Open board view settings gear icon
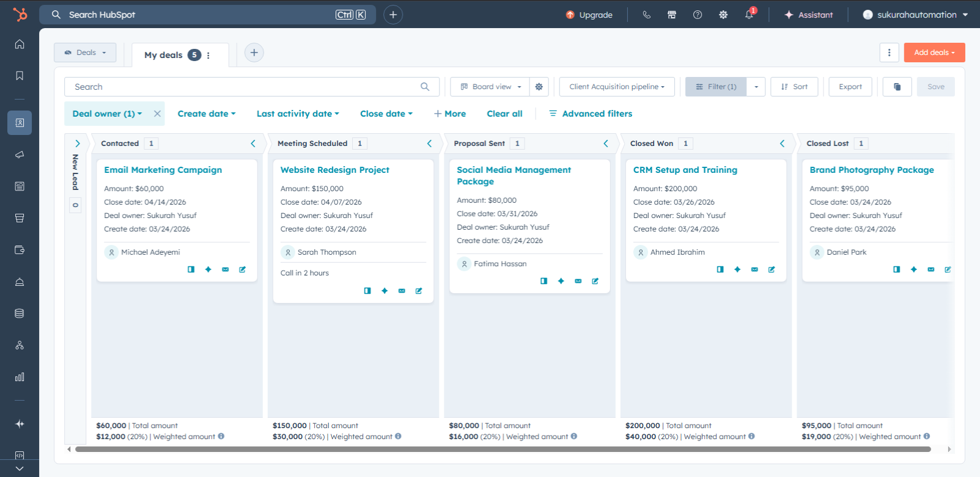Viewport: 980px width, 477px height. [x=539, y=87]
